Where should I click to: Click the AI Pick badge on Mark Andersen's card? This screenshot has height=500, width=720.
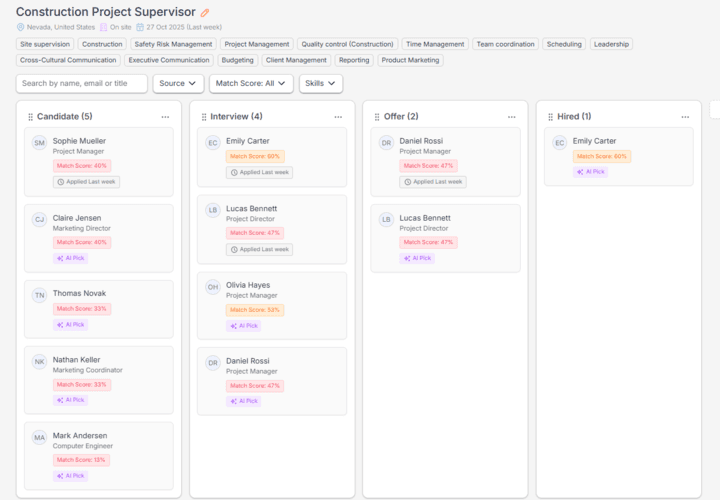(71, 476)
